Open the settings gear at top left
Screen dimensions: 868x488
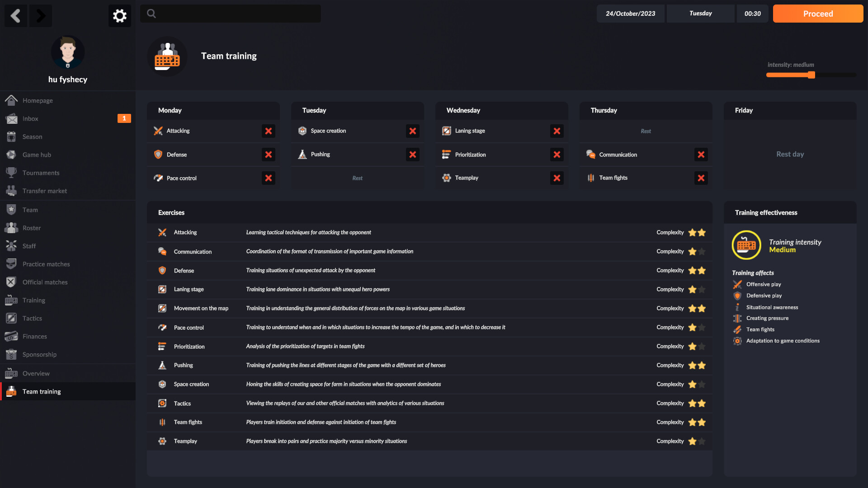click(x=119, y=15)
